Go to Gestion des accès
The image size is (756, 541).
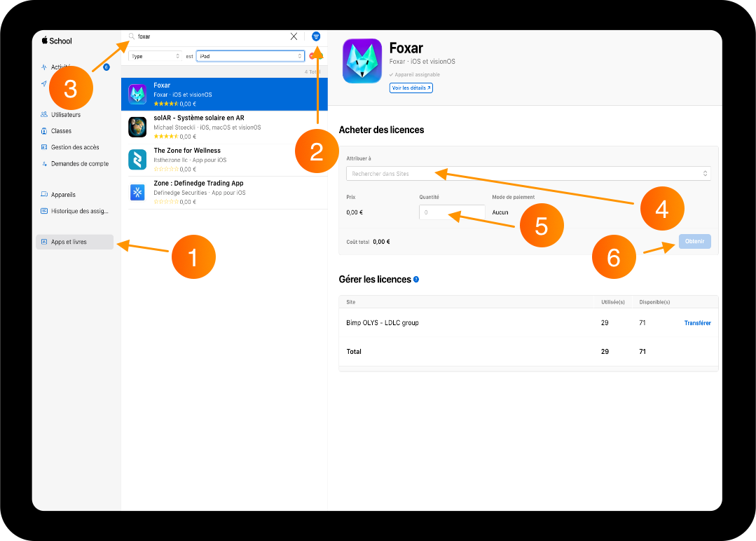[x=75, y=148]
